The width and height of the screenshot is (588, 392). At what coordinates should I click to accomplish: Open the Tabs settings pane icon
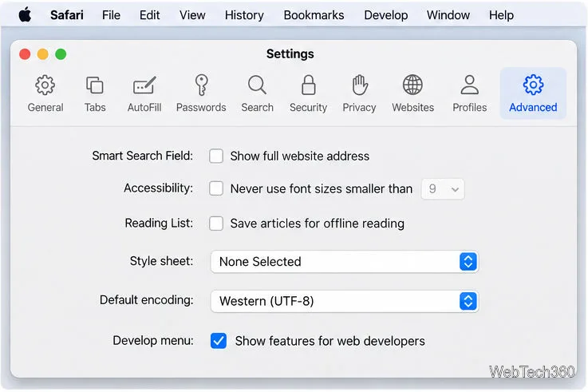[94, 85]
